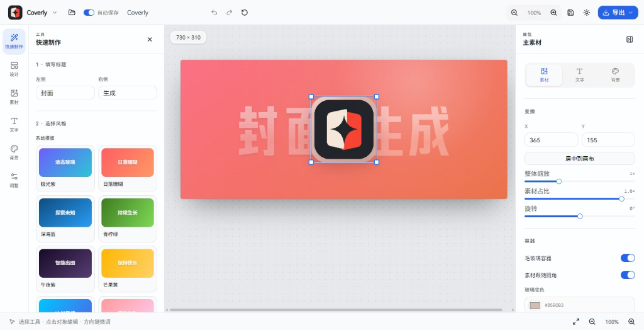
Task: Click the 730 × 310 canvas size badge
Action: coord(188,37)
